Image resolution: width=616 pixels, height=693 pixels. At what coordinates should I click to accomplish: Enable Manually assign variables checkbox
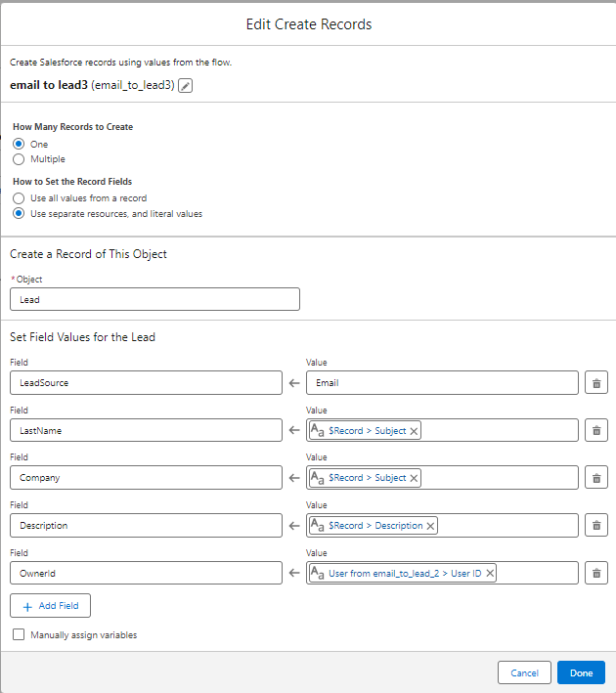click(19, 635)
